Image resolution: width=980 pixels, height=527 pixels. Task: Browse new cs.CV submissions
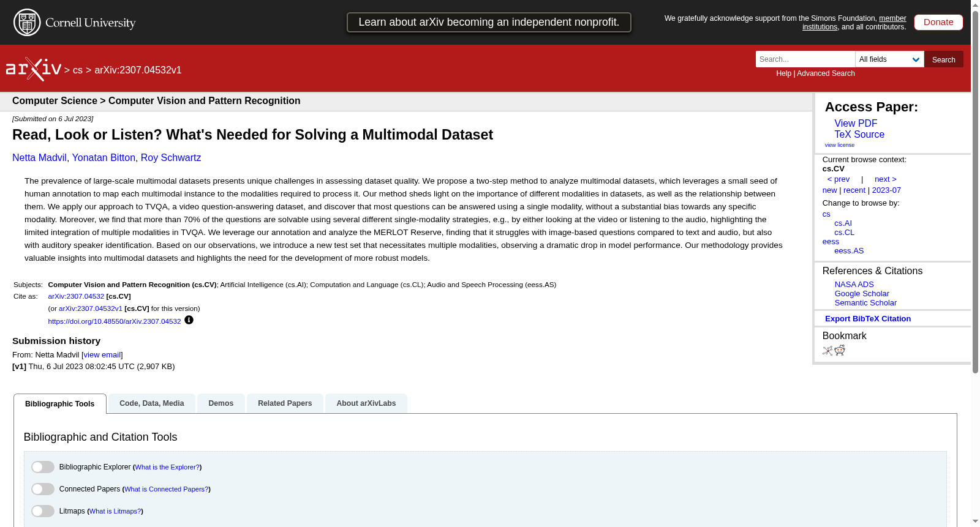tap(829, 190)
